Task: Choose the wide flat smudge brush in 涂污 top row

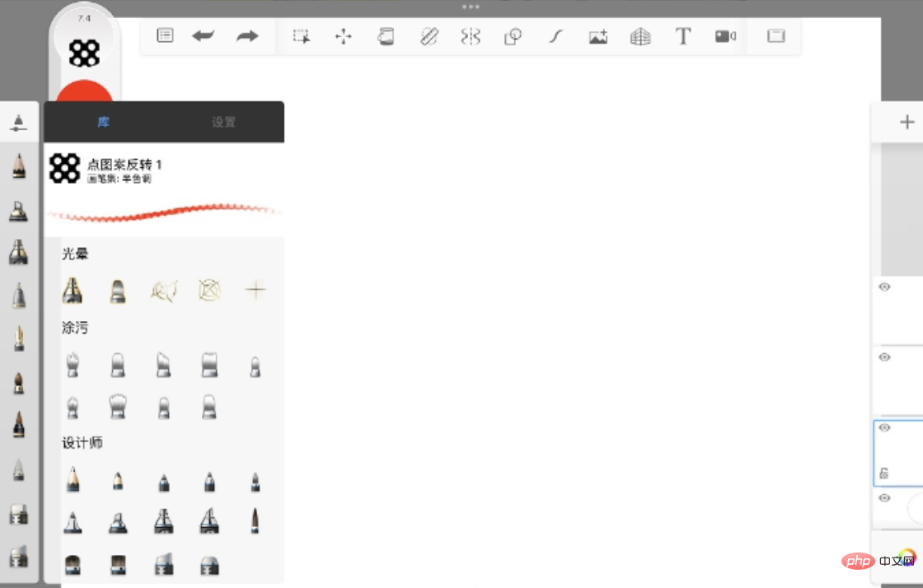Action: [x=209, y=365]
